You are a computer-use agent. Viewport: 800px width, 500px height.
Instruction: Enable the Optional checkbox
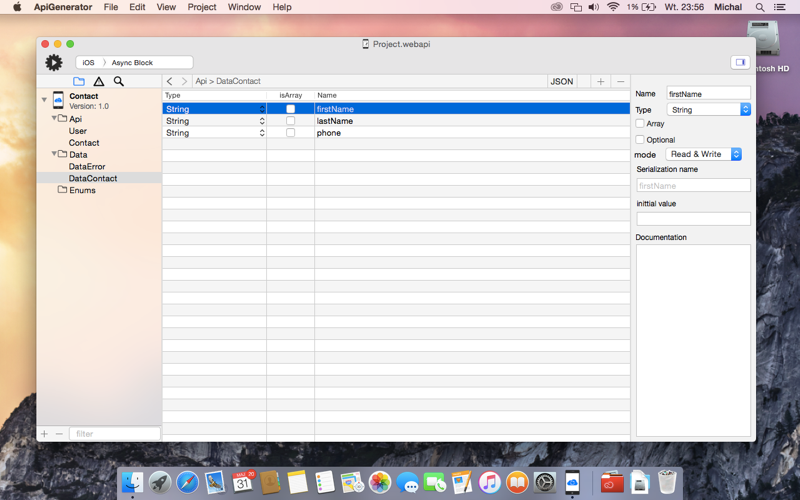click(x=640, y=139)
